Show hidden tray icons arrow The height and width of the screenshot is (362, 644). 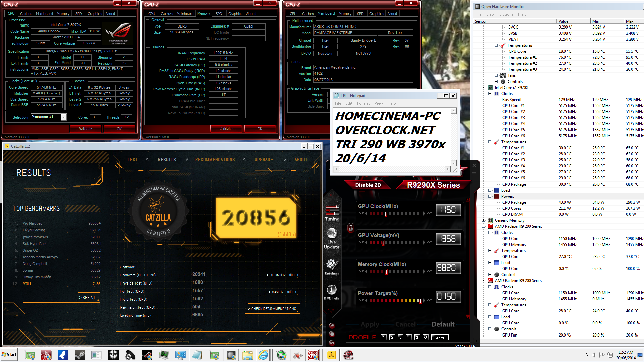tap(587, 355)
